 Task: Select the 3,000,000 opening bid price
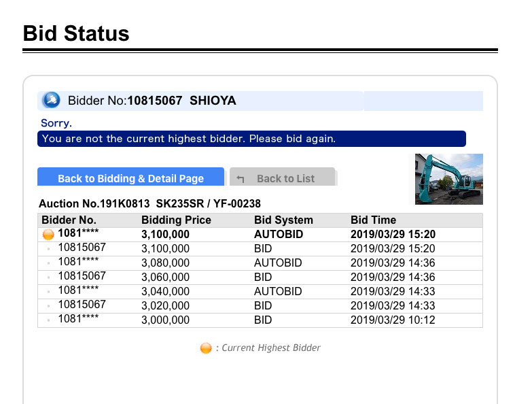pos(165,320)
